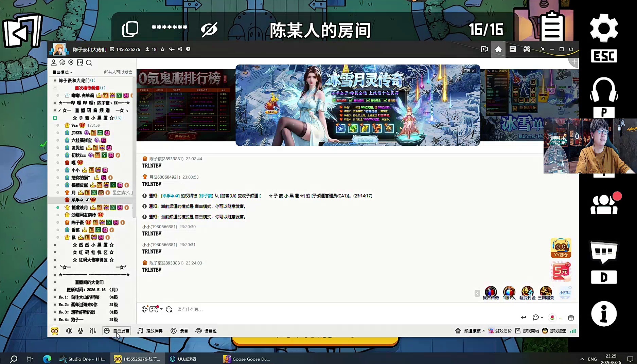637x364 pixels.
Task: Open the Goose Goose Duck settings gear
Action: 604,28
